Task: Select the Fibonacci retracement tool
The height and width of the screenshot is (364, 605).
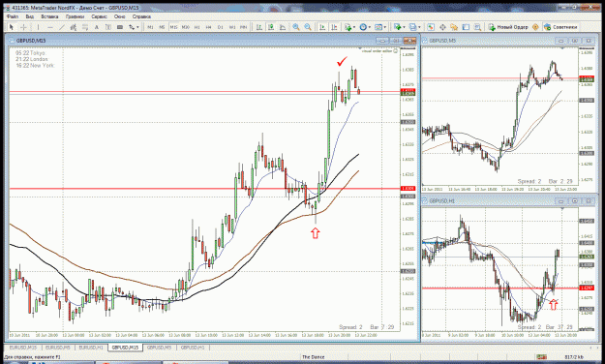Action: (85, 27)
